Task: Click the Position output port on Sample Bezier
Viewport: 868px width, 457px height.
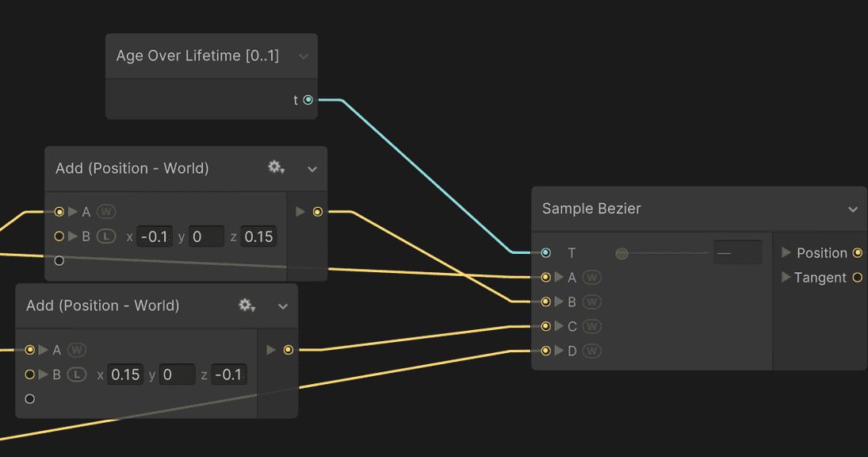Action: point(857,252)
